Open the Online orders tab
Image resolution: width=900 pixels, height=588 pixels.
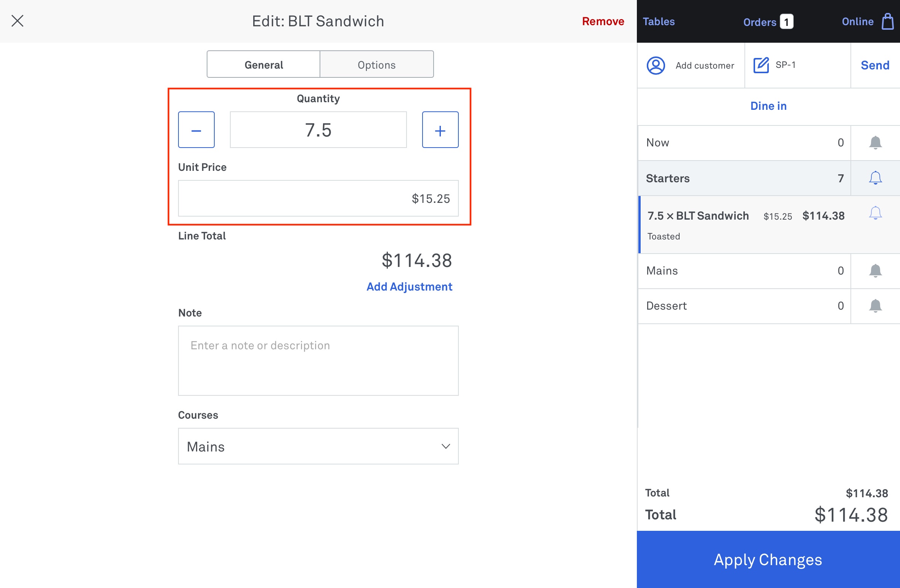[858, 22]
